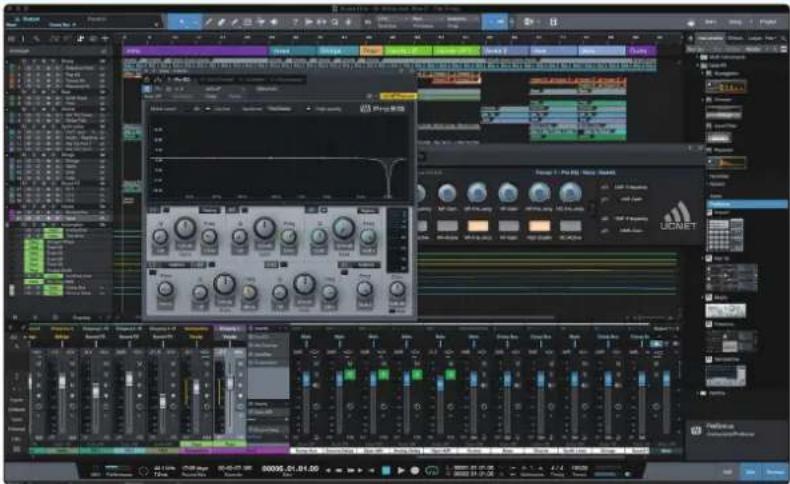790x484 pixels.
Task: Select the Eraser tool
Action: point(221,22)
